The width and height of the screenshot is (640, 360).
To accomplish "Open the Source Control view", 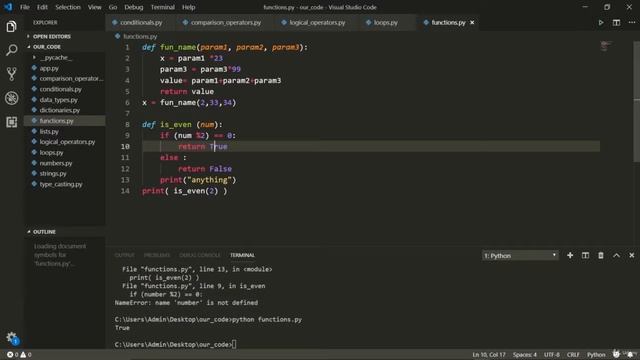I will click(11, 74).
